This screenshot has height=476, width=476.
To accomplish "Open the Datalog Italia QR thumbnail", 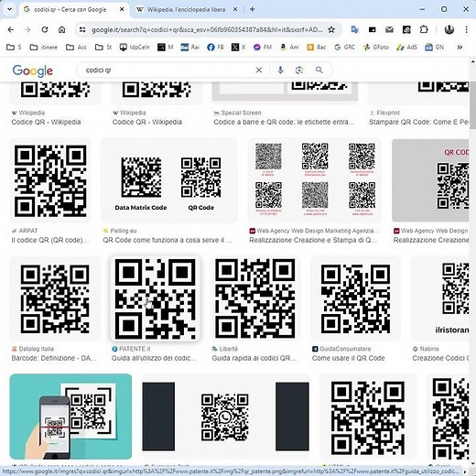I will click(x=55, y=298).
